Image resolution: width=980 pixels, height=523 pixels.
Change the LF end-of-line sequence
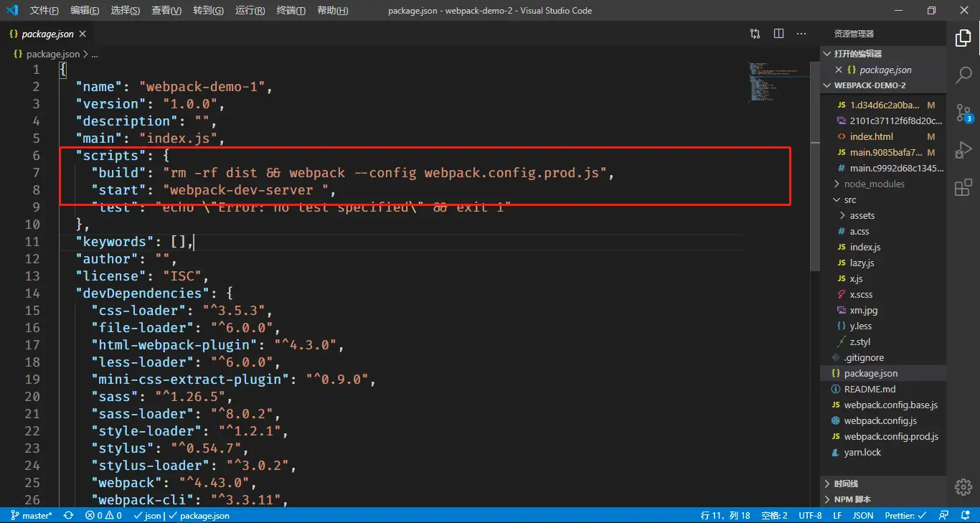(x=837, y=516)
